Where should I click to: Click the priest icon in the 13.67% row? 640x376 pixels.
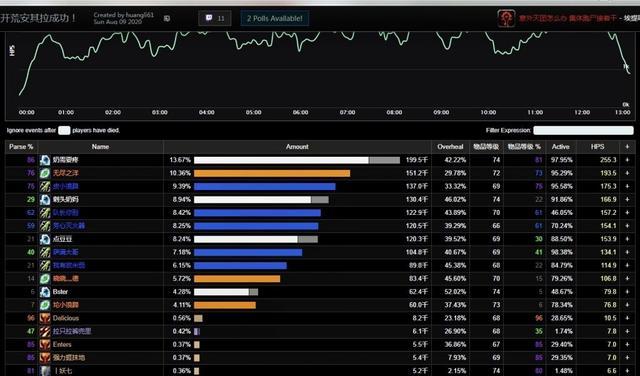pyautogui.click(x=45, y=160)
